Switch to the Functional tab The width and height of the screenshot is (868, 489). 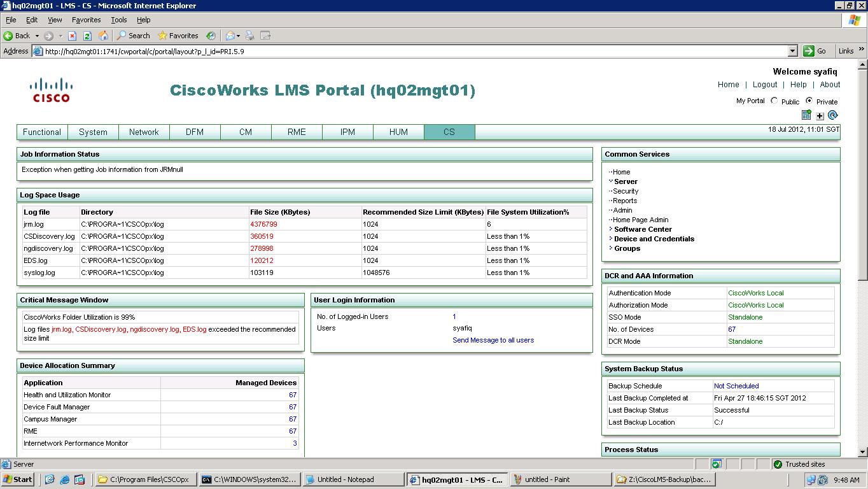[42, 132]
